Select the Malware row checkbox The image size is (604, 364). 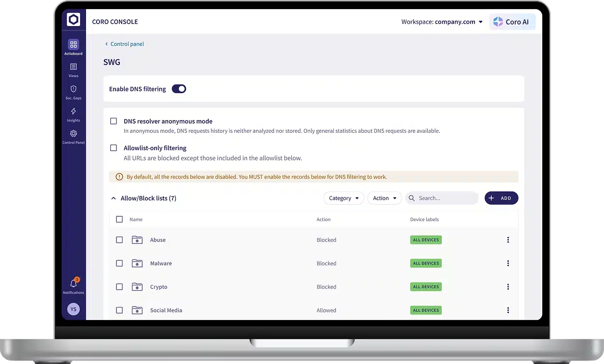point(119,264)
